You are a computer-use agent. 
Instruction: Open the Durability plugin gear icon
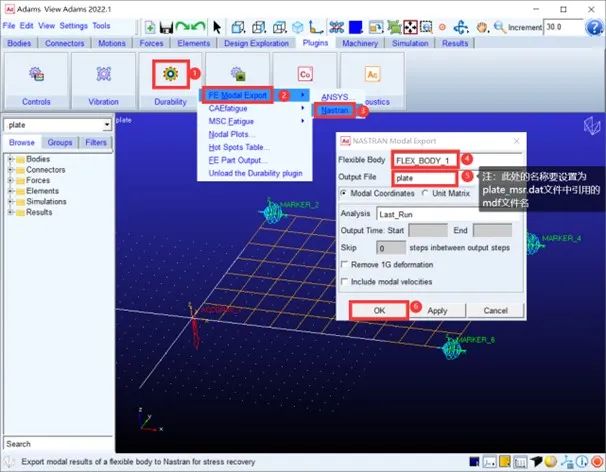pyautogui.click(x=170, y=73)
